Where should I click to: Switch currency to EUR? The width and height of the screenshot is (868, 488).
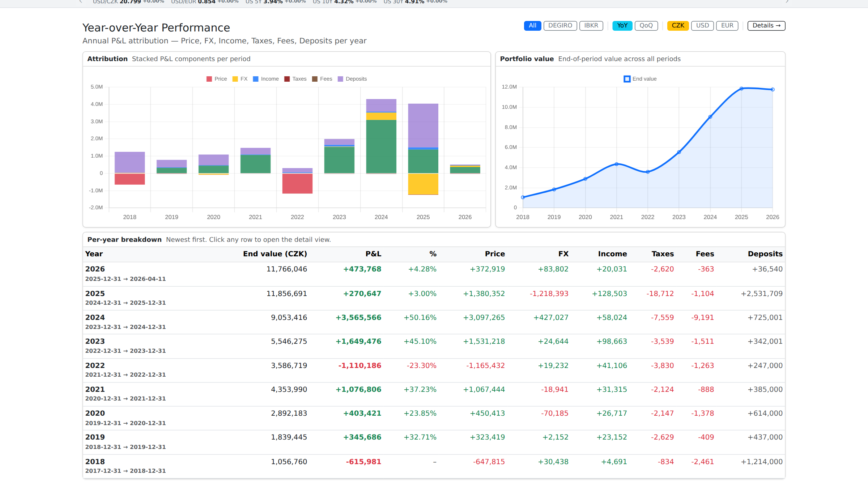[727, 26]
